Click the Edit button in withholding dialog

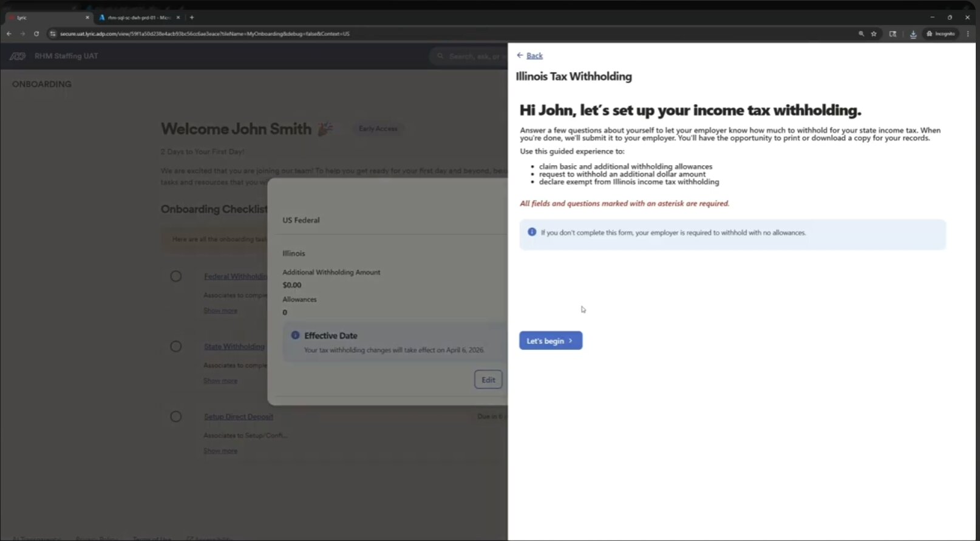488,379
